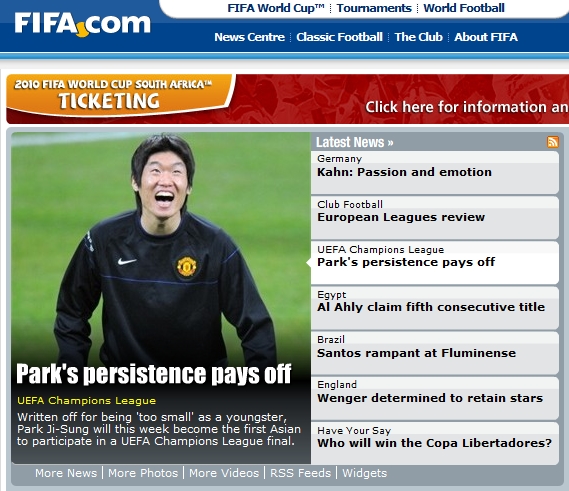Go to News Centre
Image resolution: width=569 pixels, height=491 pixels.
(249, 37)
